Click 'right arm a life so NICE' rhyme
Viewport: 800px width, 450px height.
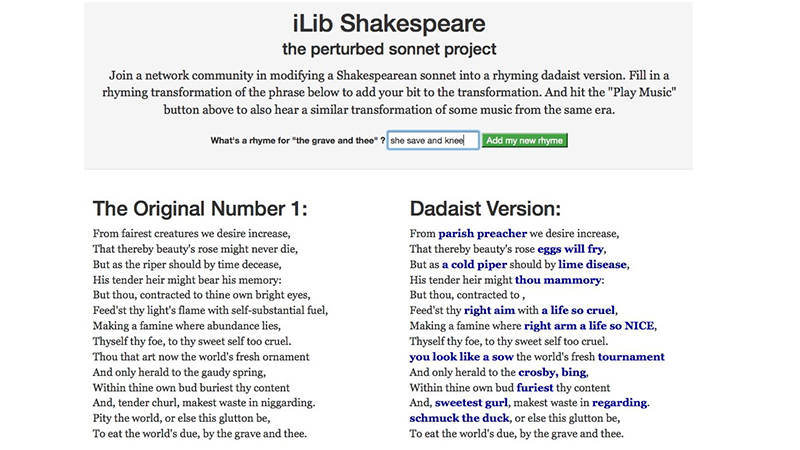589,326
